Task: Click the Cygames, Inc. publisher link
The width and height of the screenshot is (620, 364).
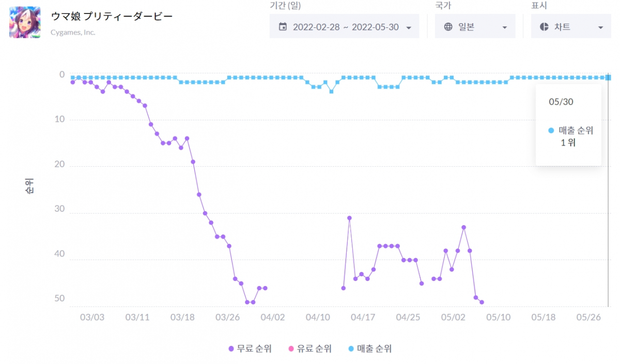Action: 74,31
